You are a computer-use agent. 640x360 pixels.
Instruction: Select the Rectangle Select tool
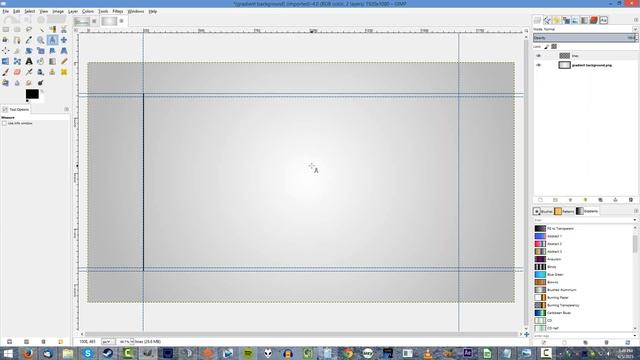pos(6,29)
